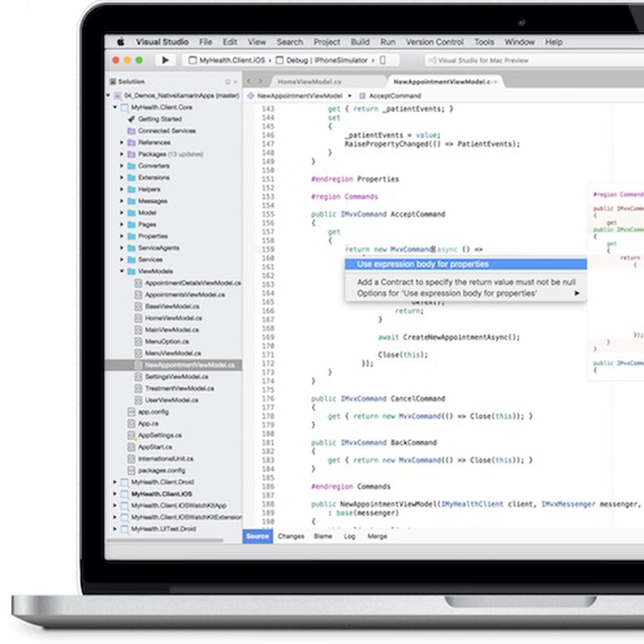Collapse the ViewModels folder
644x644 pixels.
coord(122,272)
